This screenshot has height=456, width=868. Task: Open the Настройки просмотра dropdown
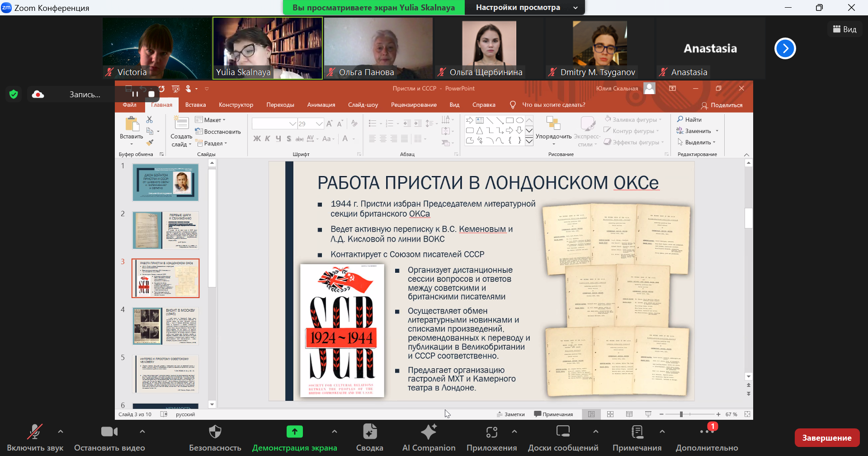click(524, 7)
